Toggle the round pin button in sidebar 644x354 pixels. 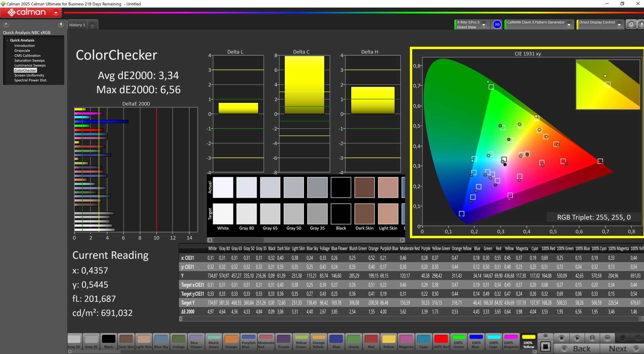[x=6, y=24]
